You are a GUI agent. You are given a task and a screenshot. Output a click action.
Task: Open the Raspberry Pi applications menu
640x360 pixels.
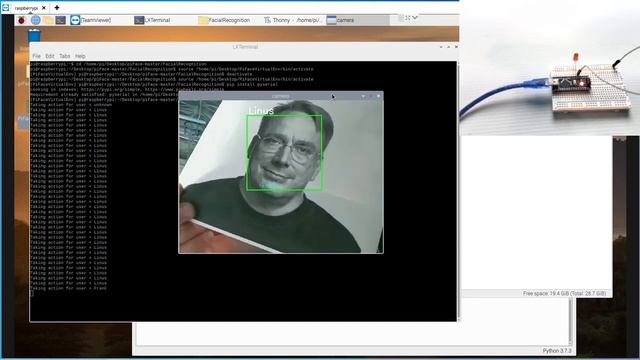(x=22, y=20)
